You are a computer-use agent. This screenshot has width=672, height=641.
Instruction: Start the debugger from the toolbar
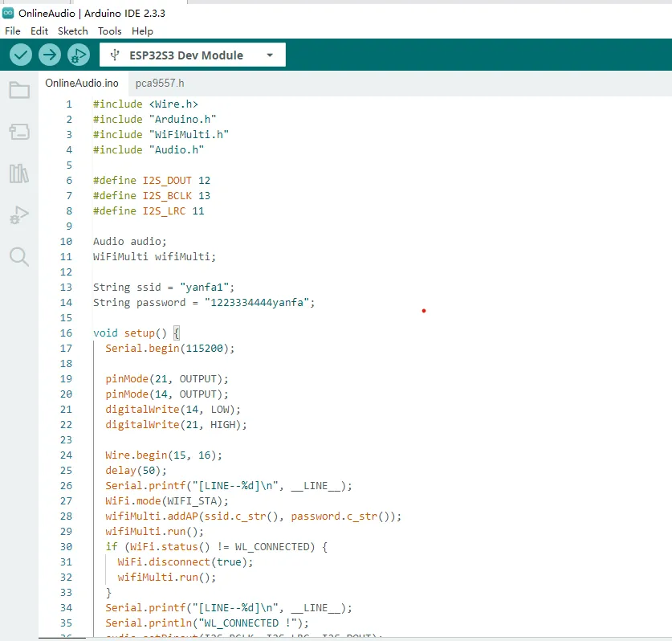pos(79,55)
